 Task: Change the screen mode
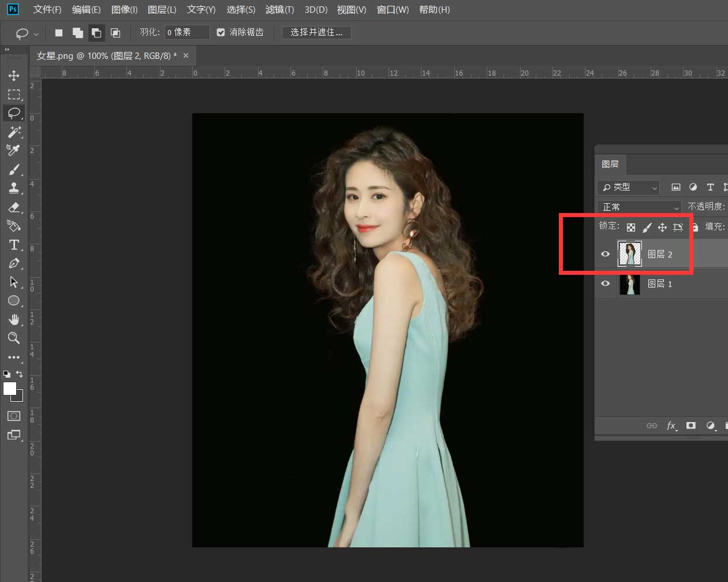(x=14, y=435)
